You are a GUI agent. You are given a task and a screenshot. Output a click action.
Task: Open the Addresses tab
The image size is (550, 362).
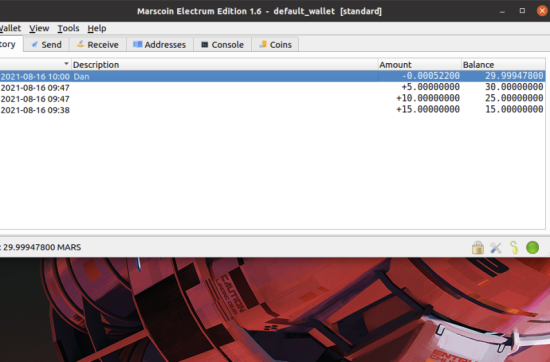click(x=160, y=45)
